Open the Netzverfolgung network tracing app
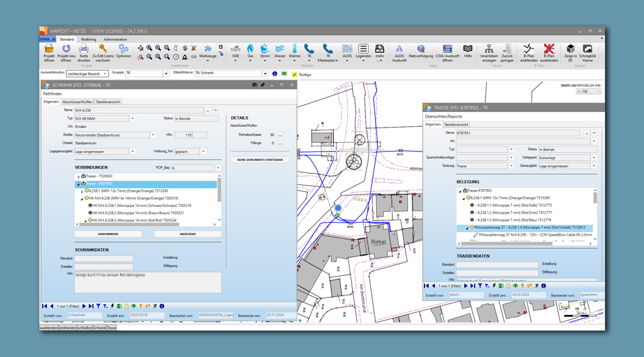Viewport: 644px width, 357px height. pos(421,49)
